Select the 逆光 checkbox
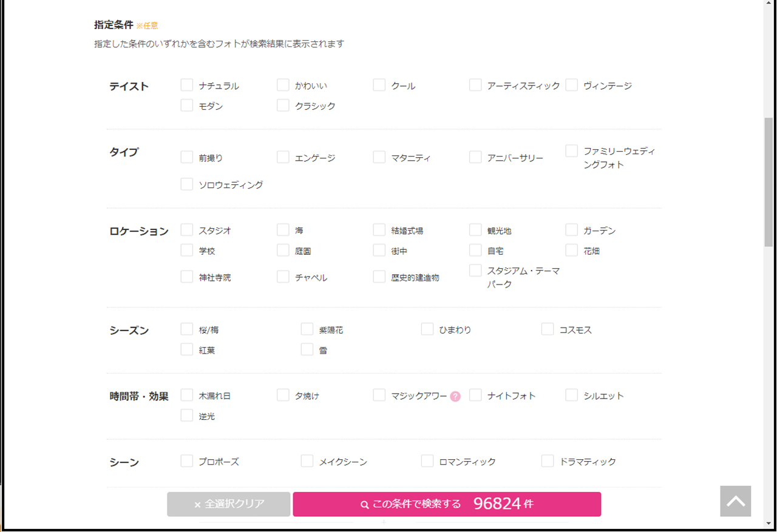The height and width of the screenshot is (532, 777). pyautogui.click(x=187, y=416)
